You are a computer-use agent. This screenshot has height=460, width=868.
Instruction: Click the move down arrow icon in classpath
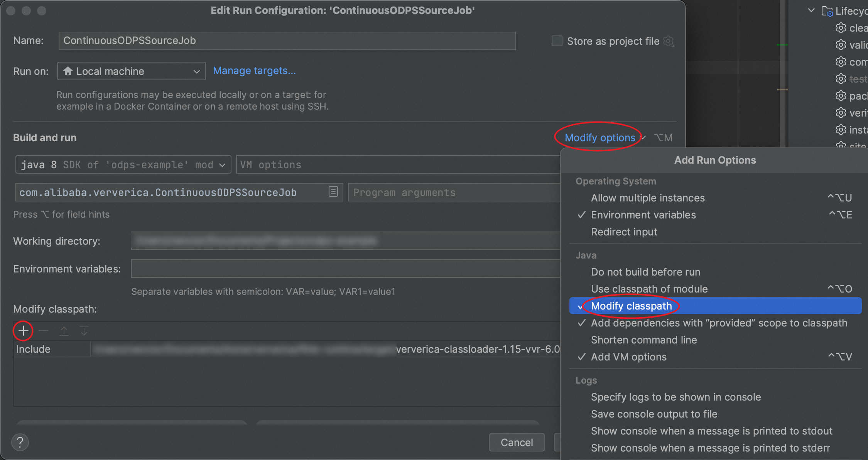[84, 331]
